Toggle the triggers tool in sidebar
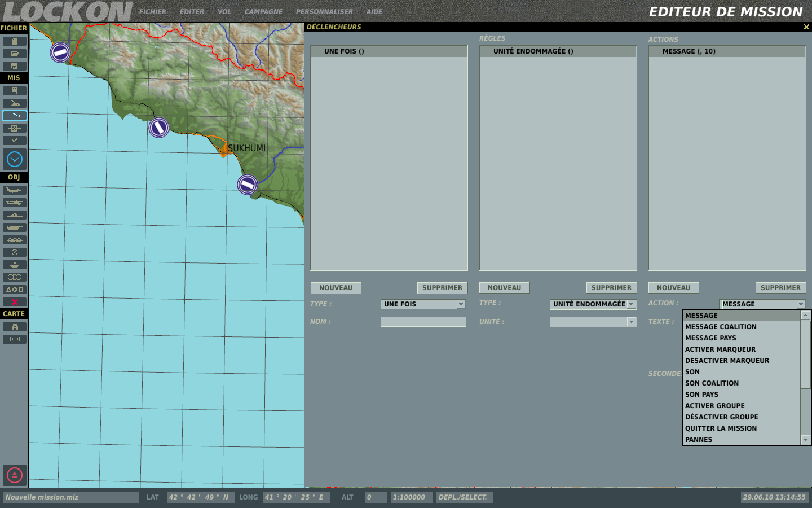The width and height of the screenshot is (812, 508). [x=15, y=116]
